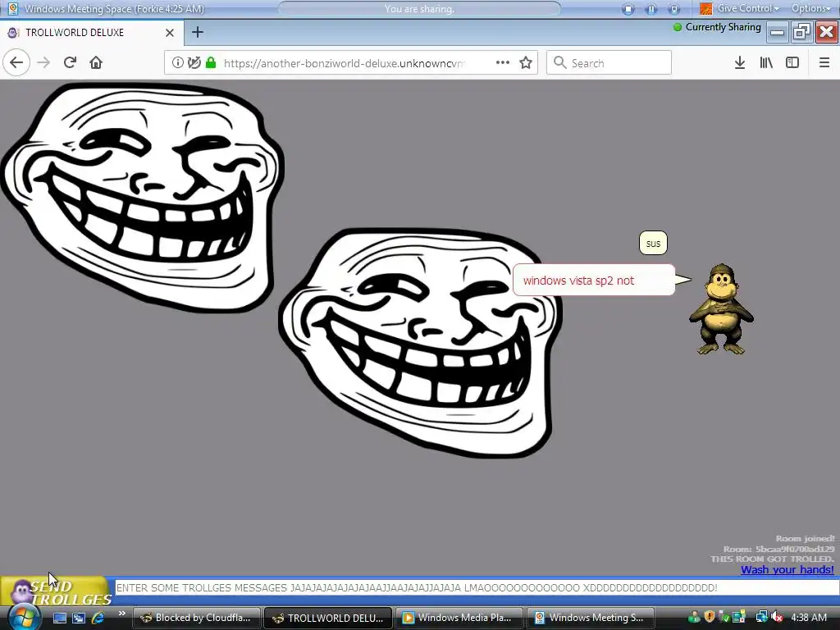The width and height of the screenshot is (840, 630).
Task: Launch Internet Explorer from Quick Launch
Action: 98,618
